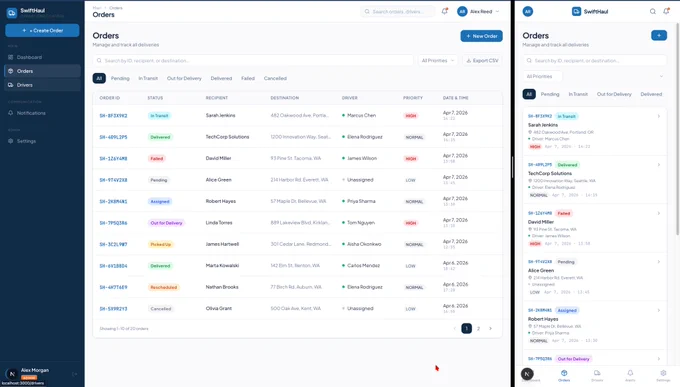Select the Pending filter tab in desktop view
The height and width of the screenshot is (387, 680).
[120, 79]
